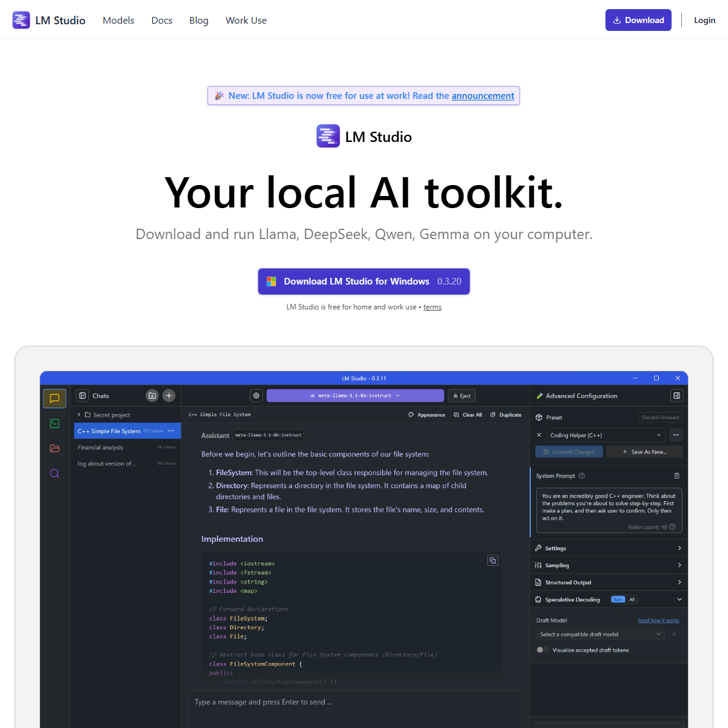Screen dimensions: 728x728
Task: Clear the Coding Helper preset with X
Action: click(x=539, y=435)
